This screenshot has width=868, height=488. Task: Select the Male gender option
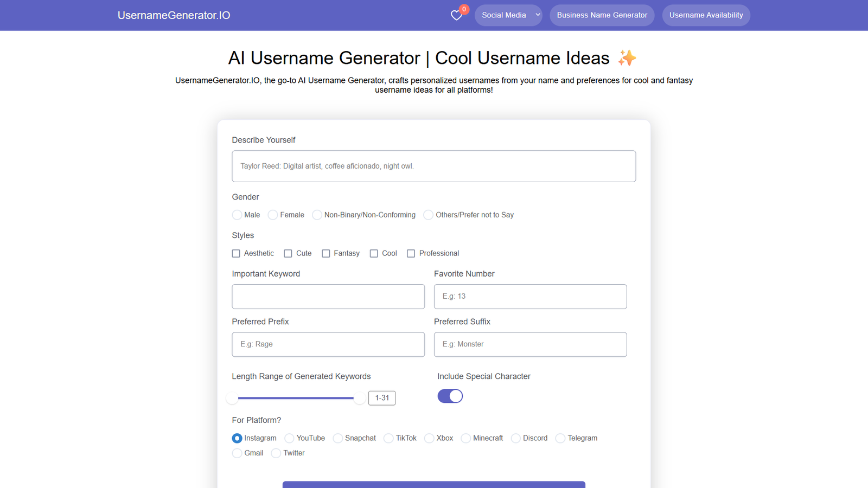tap(237, 215)
